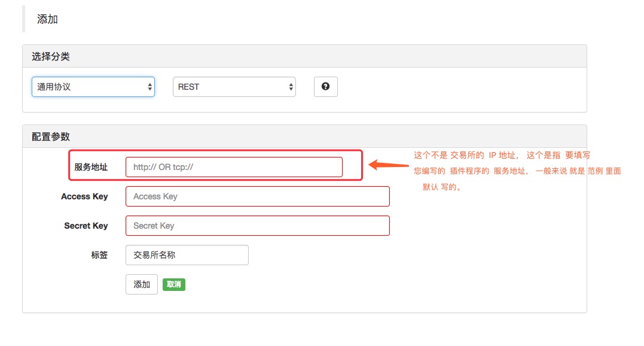
Task: Click the 标签 label text
Action: pyautogui.click(x=99, y=255)
